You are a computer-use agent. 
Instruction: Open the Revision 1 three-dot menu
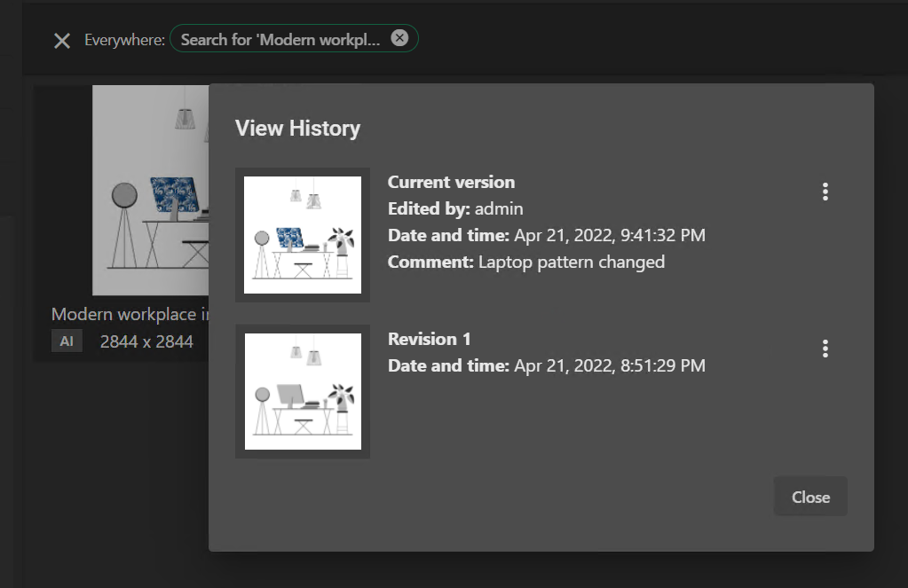(x=825, y=349)
